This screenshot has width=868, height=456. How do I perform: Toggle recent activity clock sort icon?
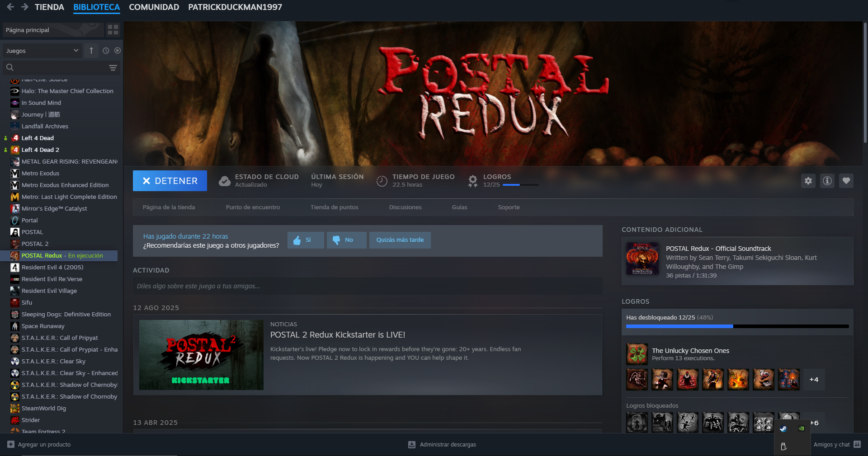106,51
